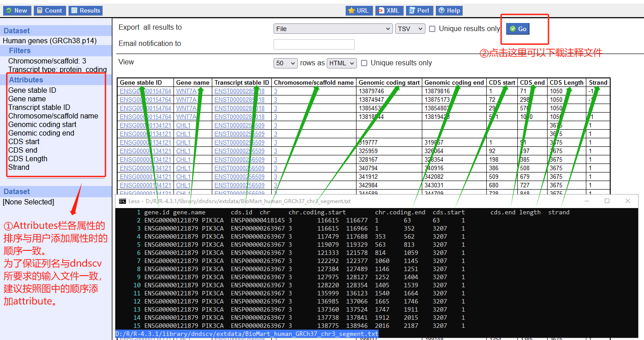Open first CHL1 gene name link
Image resolution: width=644 pixels, height=340 pixels.
point(183,125)
